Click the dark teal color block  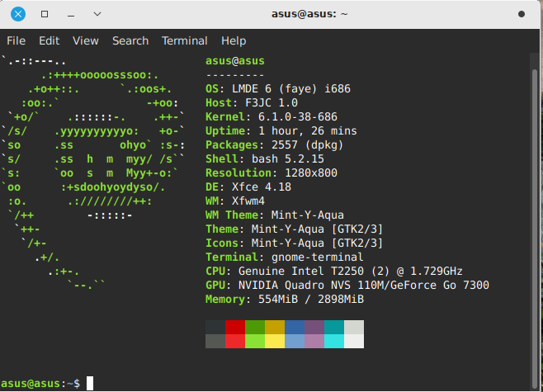334,328
